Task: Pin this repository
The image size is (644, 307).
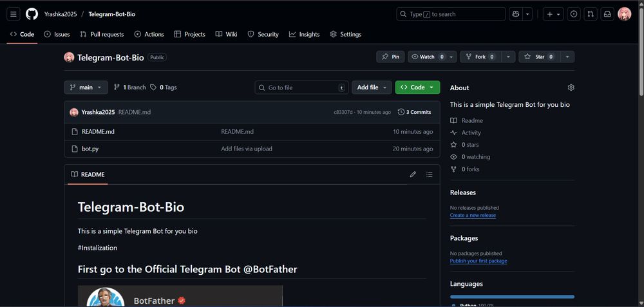Action: pyautogui.click(x=390, y=57)
